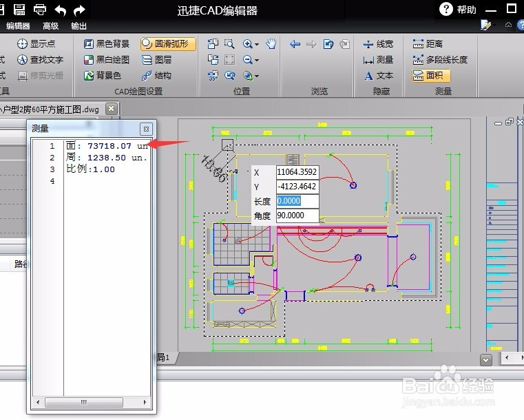524x420 pixels.
Task: Click the disabled 修剪光栅 tool
Action: point(40,76)
